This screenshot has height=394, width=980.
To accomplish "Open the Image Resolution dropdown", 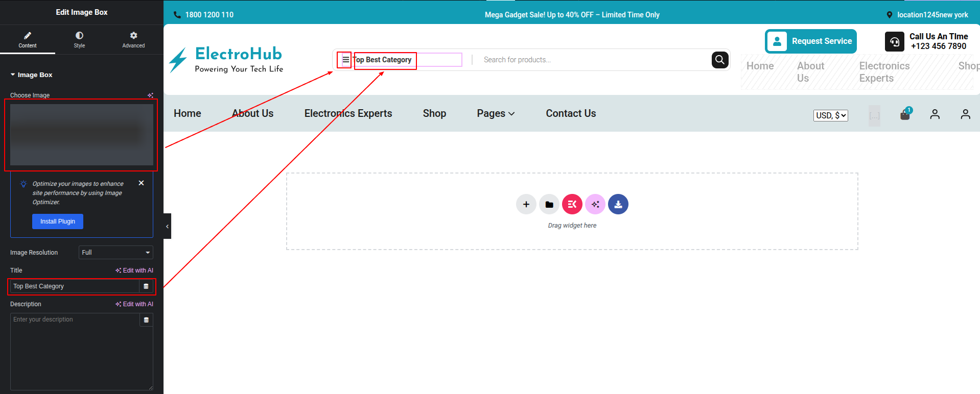I will coord(116,253).
